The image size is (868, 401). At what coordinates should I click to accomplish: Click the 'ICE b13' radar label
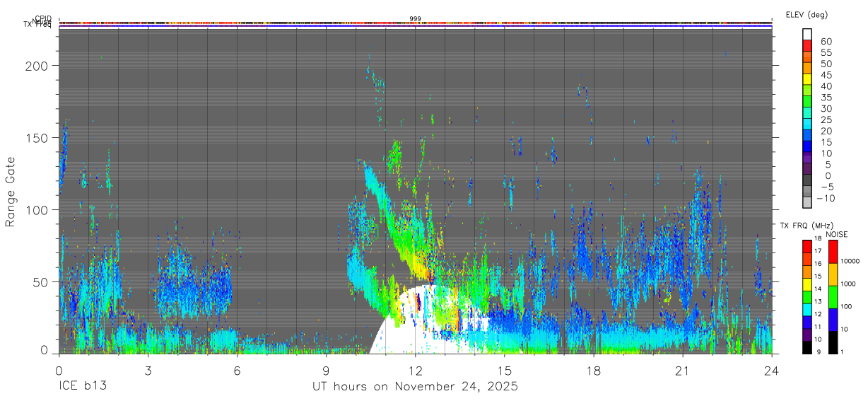tap(83, 387)
